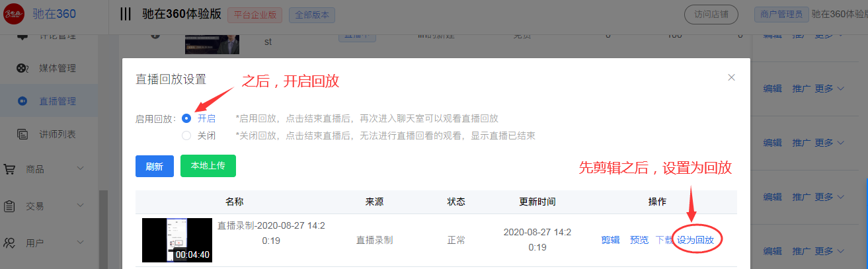The image size is (868, 269).
Task: Click the 全部版本 tag
Action: click(312, 15)
